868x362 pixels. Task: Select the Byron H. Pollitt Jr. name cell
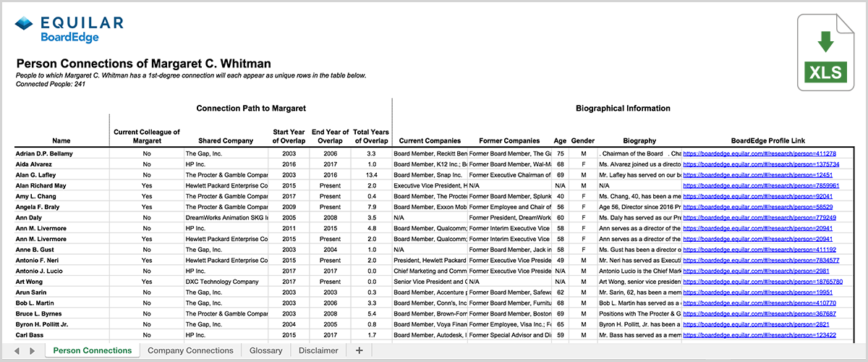point(61,324)
